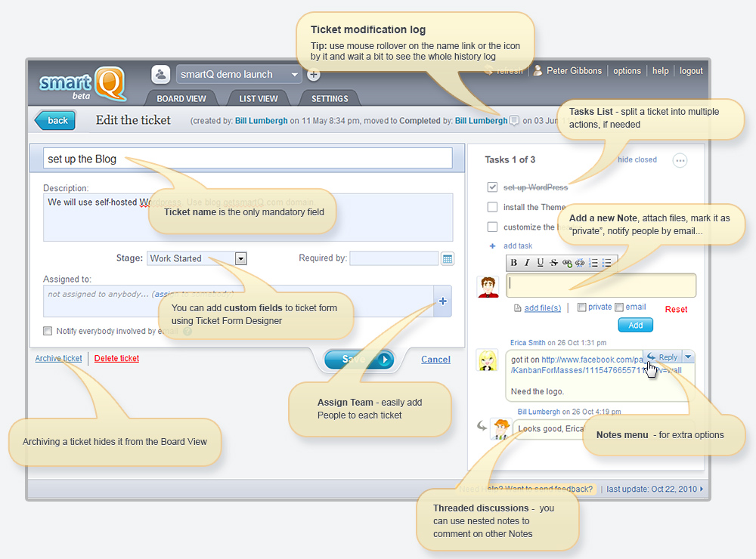
Task: Click the Underline formatting icon
Action: [540, 263]
